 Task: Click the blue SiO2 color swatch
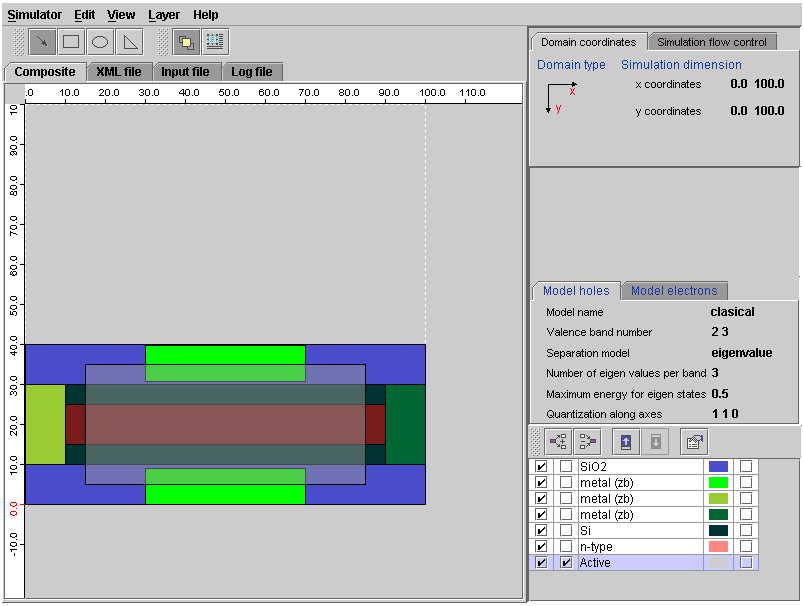(x=718, y=467)
